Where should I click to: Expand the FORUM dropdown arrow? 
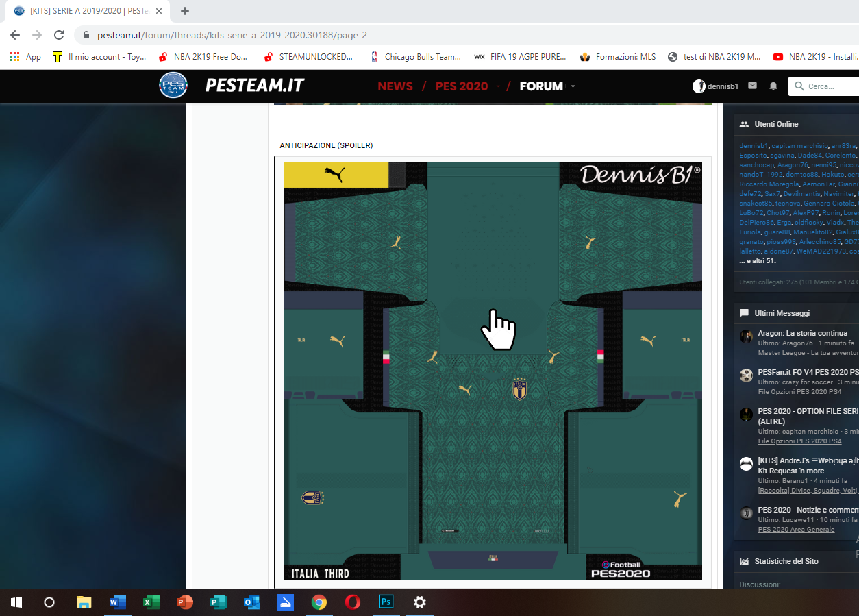(573, 86)
